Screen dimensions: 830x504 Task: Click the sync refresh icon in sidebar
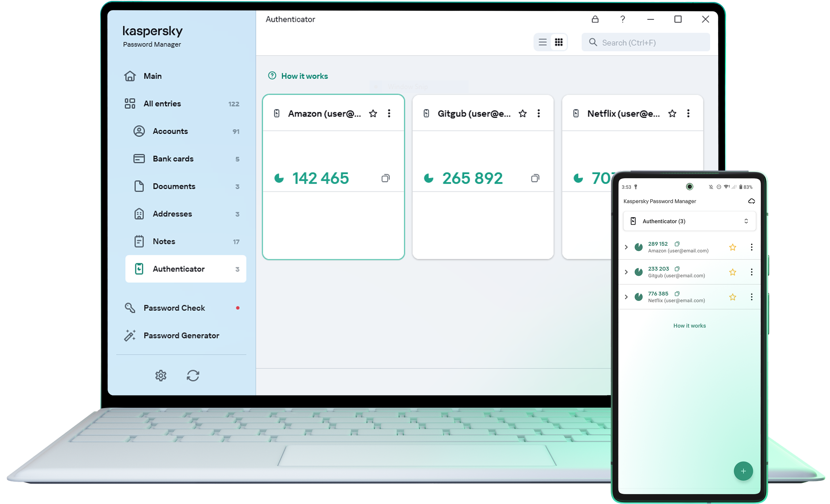coord(193,375)
